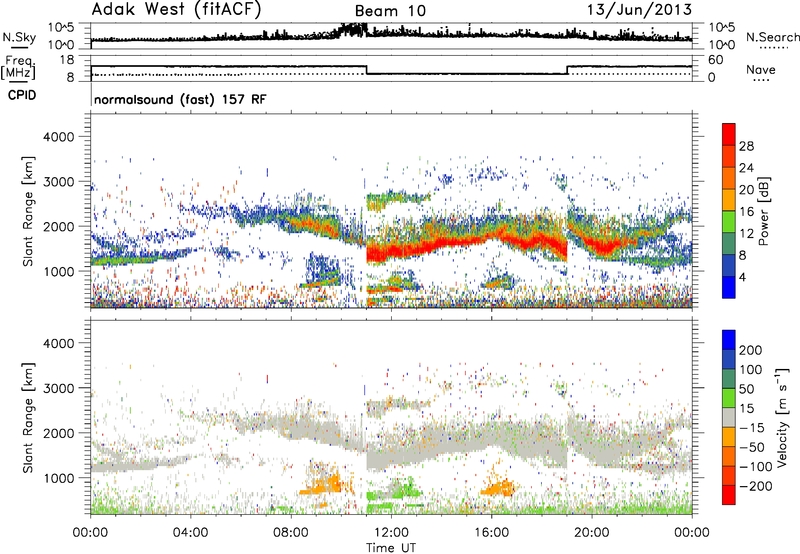800x554 pixels.
Task: Pick the red top segment of power colorbar
Action: [x=729, y=135]
